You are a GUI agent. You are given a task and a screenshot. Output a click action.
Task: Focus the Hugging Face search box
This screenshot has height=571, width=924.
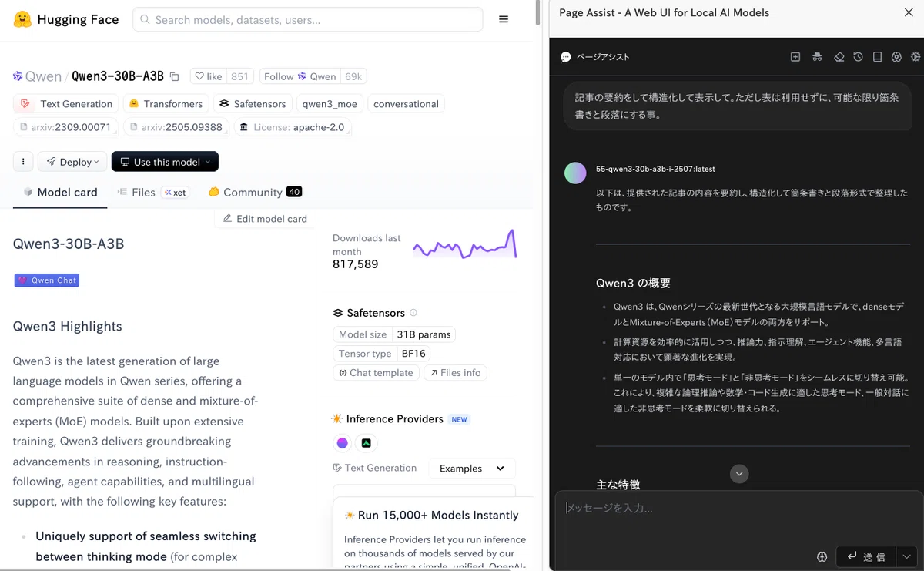[x=308, y=19]
